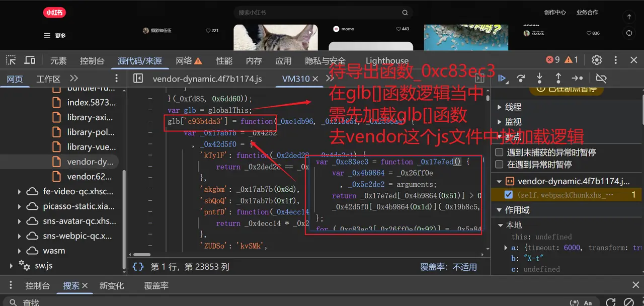Toggle the device toolbar icon
644x306 pixels.
[30, 60]
